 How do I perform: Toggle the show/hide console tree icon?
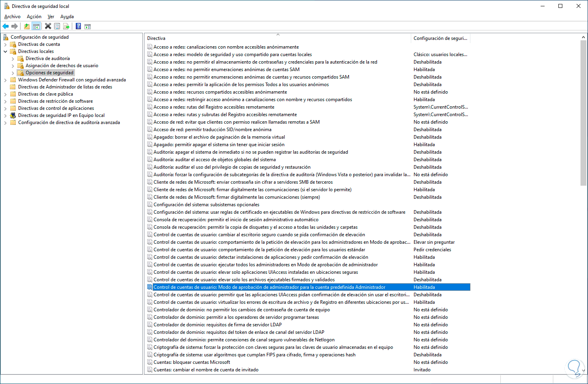tap(36, 26)
